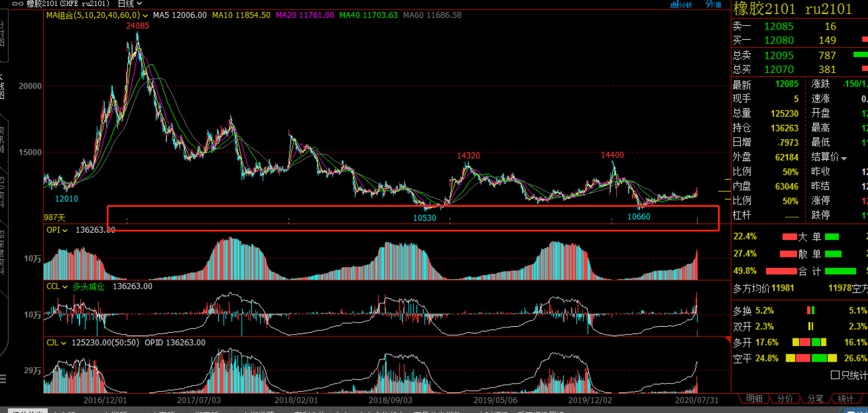Open the 分析 analysis chart icon
The image size is (868, 413).
tap(681, 5)
